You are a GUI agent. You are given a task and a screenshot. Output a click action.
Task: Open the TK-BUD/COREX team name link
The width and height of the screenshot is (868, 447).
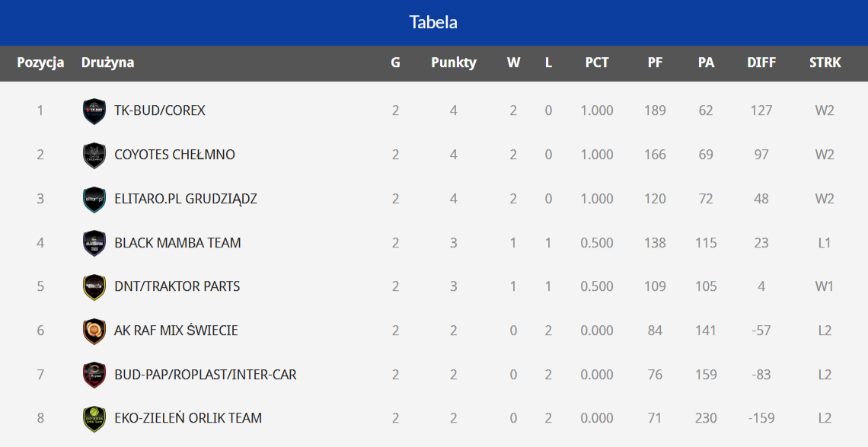pos(160,110)
